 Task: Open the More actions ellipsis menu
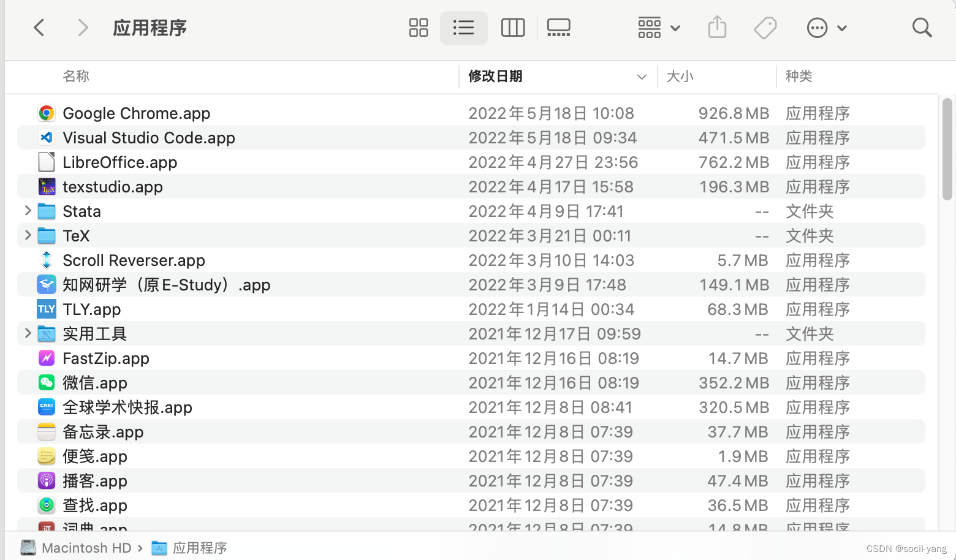tap(827, 28)
